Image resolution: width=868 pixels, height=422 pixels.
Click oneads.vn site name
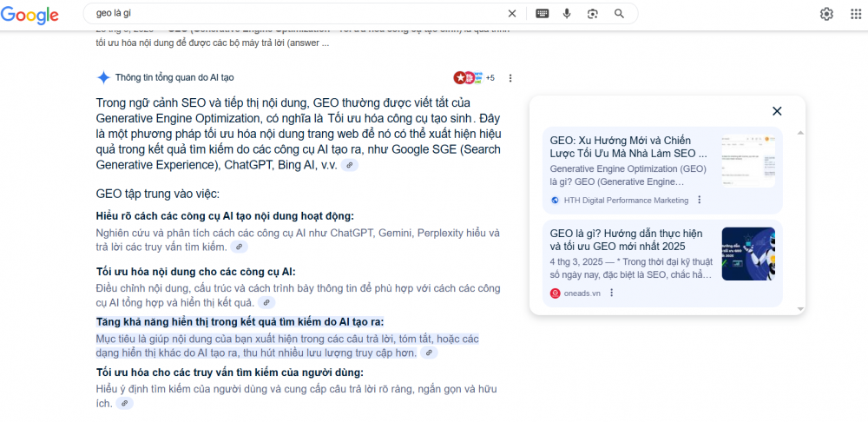[x=582, y=293]
